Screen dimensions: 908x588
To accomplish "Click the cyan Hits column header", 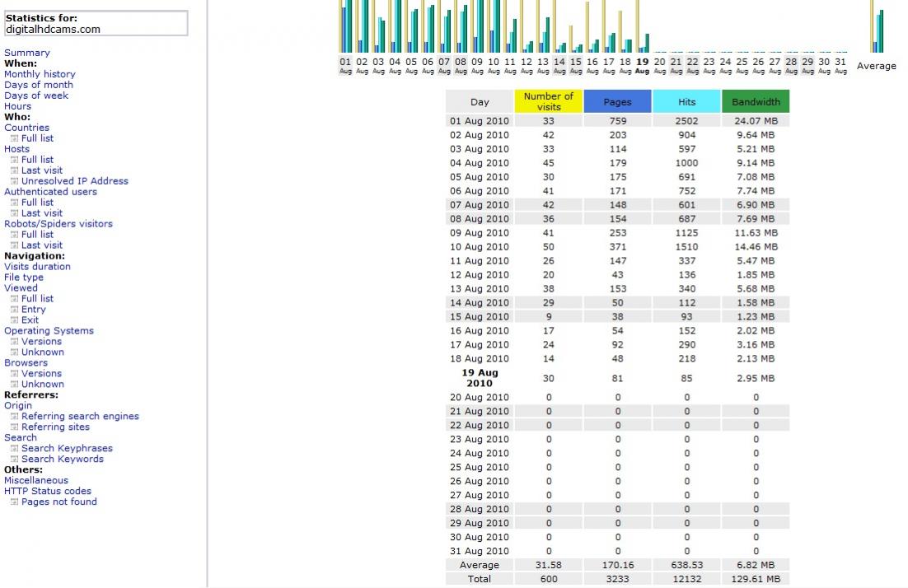I will click(x=687, y=101).
